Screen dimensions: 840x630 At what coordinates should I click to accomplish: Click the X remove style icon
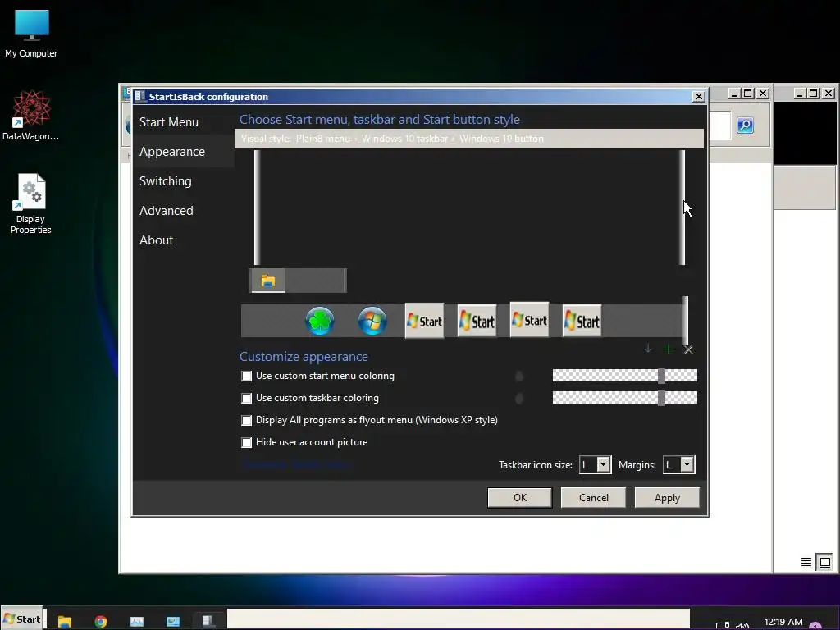(688, 349)
